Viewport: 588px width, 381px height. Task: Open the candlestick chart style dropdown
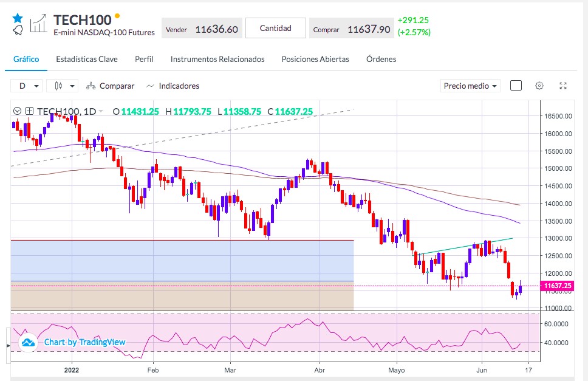coord(62,86)
